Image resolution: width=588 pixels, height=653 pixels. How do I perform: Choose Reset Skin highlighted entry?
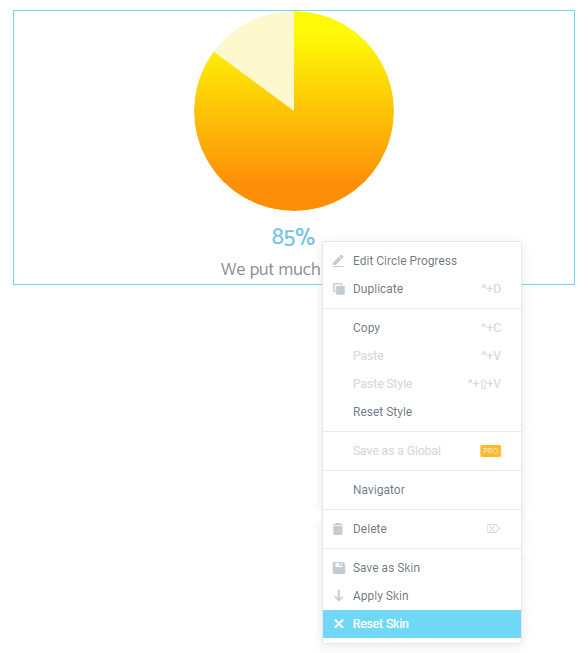pyautogui.click(x=422, y=624)
